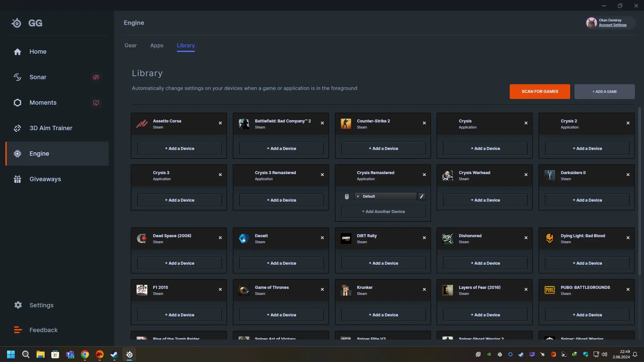Switch to the Gear tab
The image size is (644, 362).
coord(131,46)
